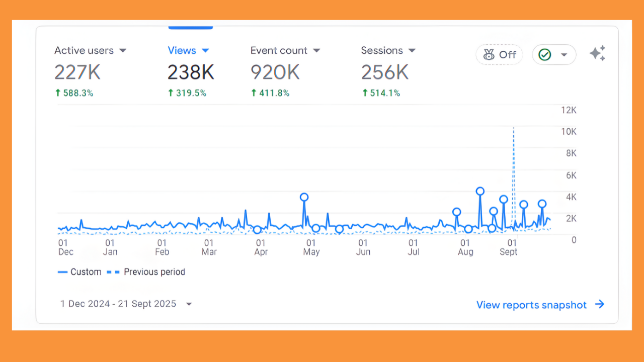Switch to the Sessions metric tab
The image size is (644, 362).
(x=382, y=50)
